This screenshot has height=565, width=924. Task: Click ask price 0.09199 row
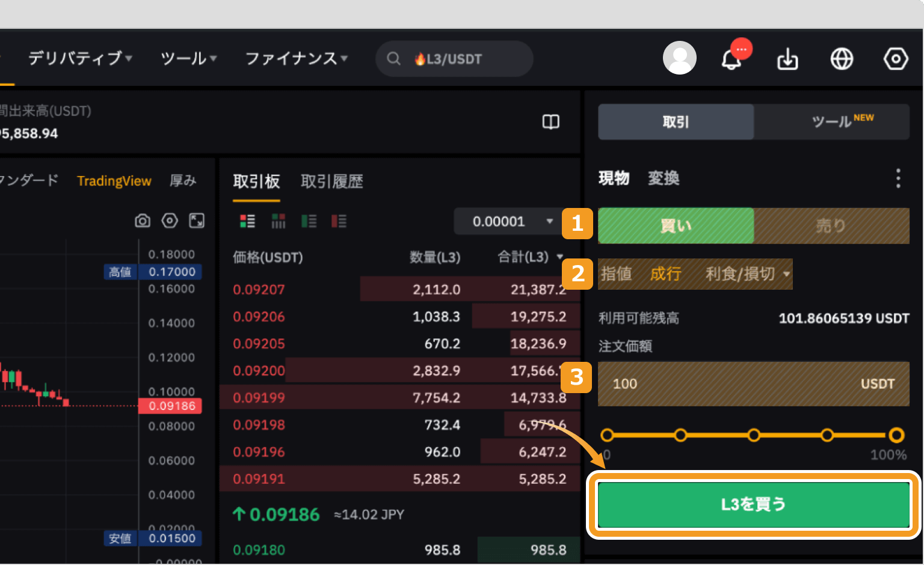(x=399, y=398)
